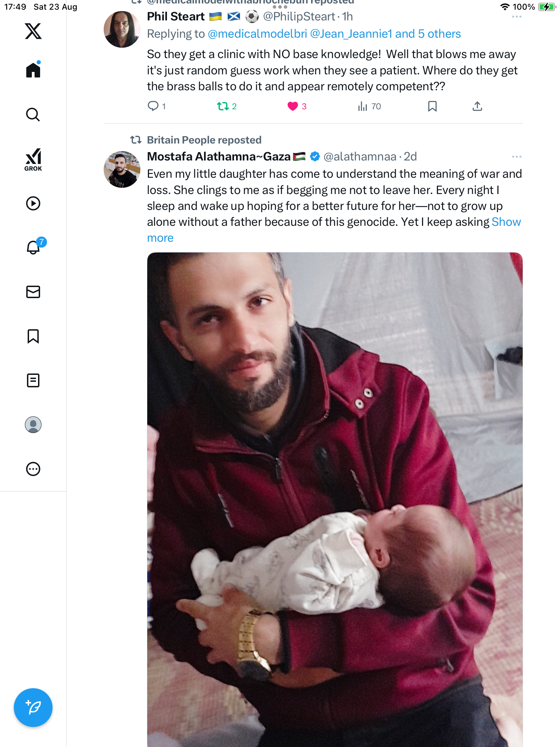Share Phil Steart's reply via share icon
Image resolution: width=560 pixels, height=747 pixels.
pos(477,106)
